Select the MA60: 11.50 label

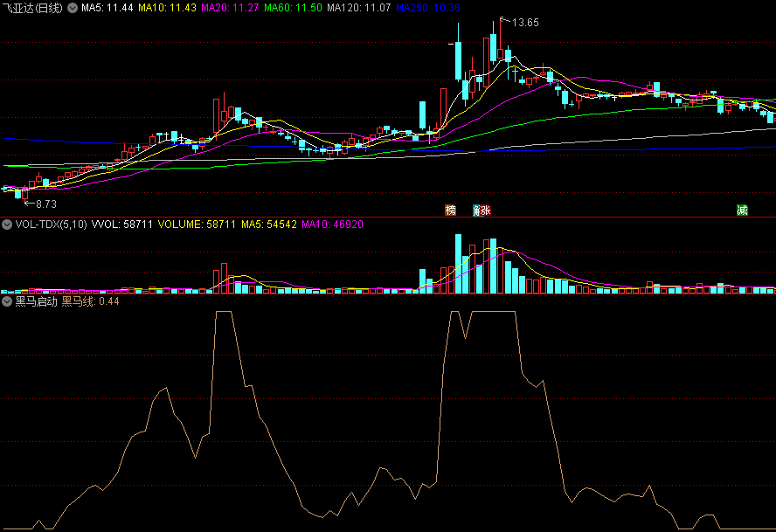(293, 8)
